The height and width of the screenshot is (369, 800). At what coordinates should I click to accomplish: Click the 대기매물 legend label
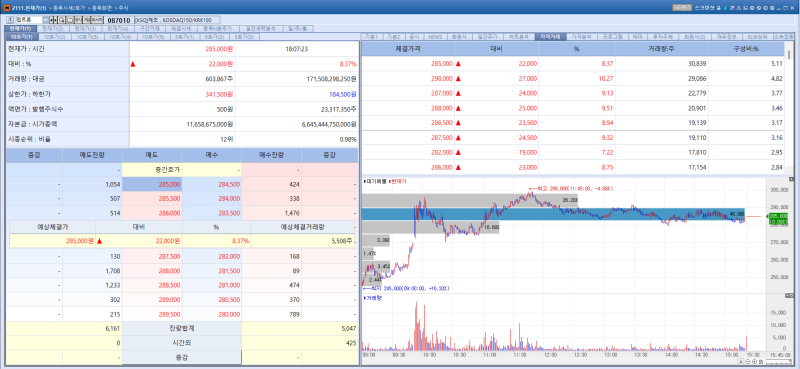point(375,181)
